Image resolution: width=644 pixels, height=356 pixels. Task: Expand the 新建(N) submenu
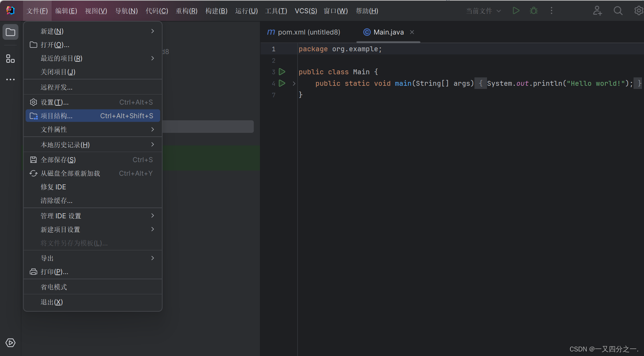pos(93,31)
